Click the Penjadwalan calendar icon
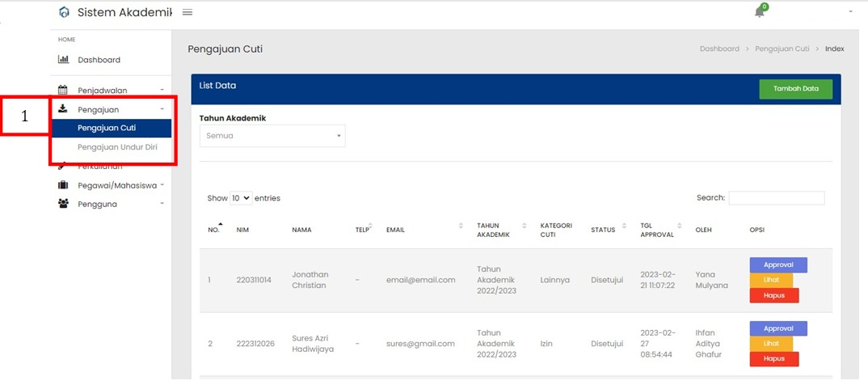 tap(63, 90)
